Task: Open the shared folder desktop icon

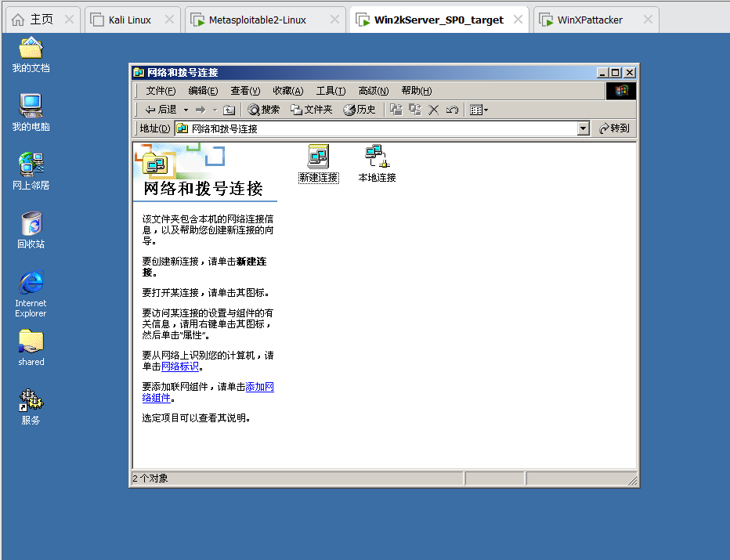Action: pyautogui.click(x=31, y=348)
